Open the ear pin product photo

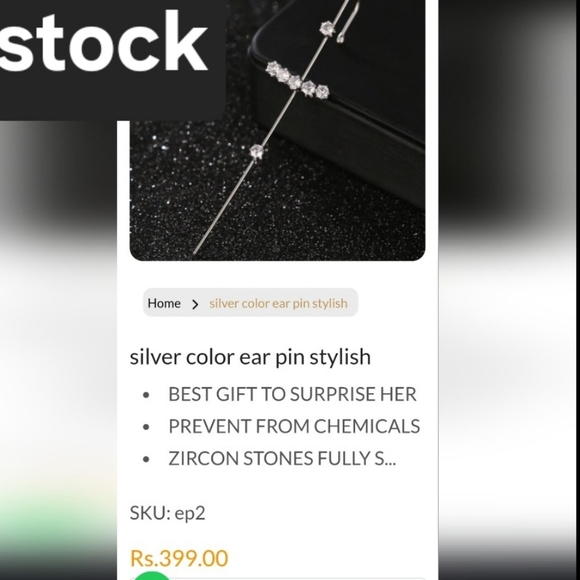coord(277,130)
